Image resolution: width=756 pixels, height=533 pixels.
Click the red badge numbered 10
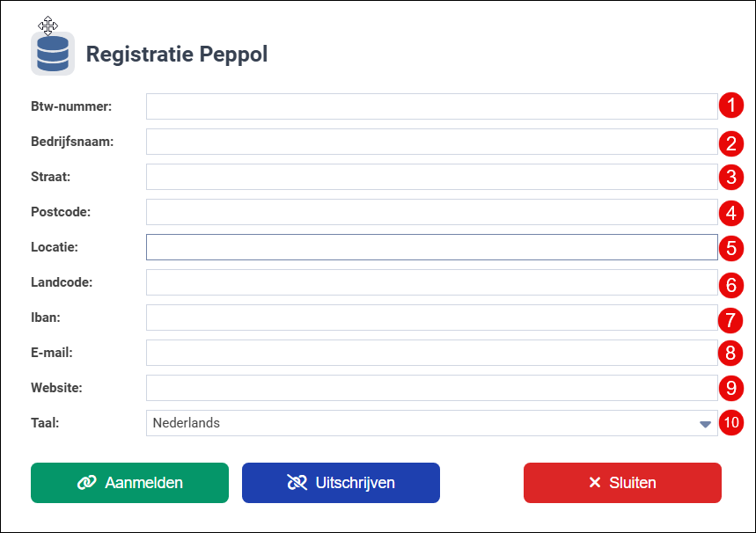(x=731, y=423)
